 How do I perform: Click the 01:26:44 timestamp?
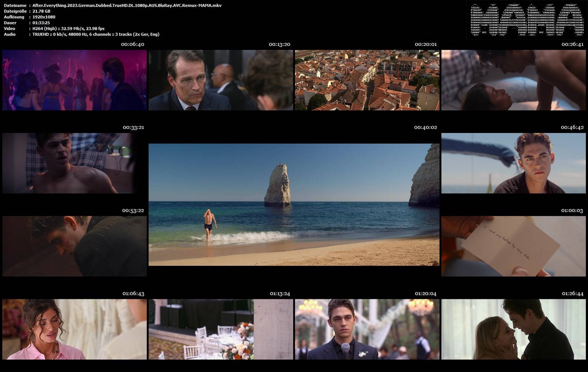[573, 294]
